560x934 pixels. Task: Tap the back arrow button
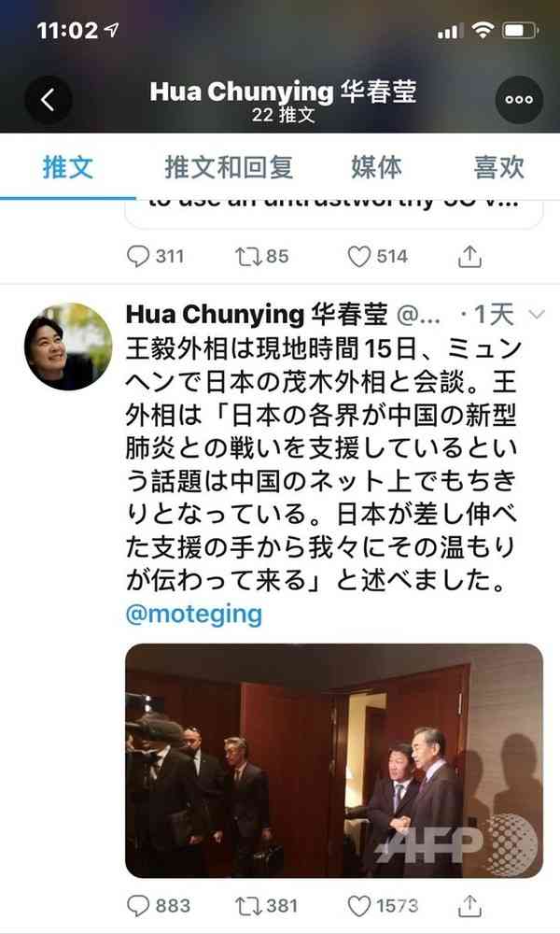click(x=49, y=100)
